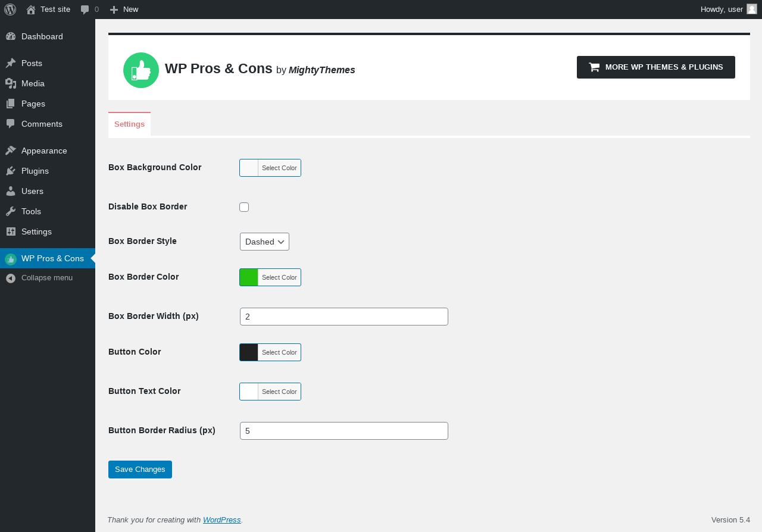Click the Button Border Radius (px) label
762x532 pixels.
click(162, 430)
